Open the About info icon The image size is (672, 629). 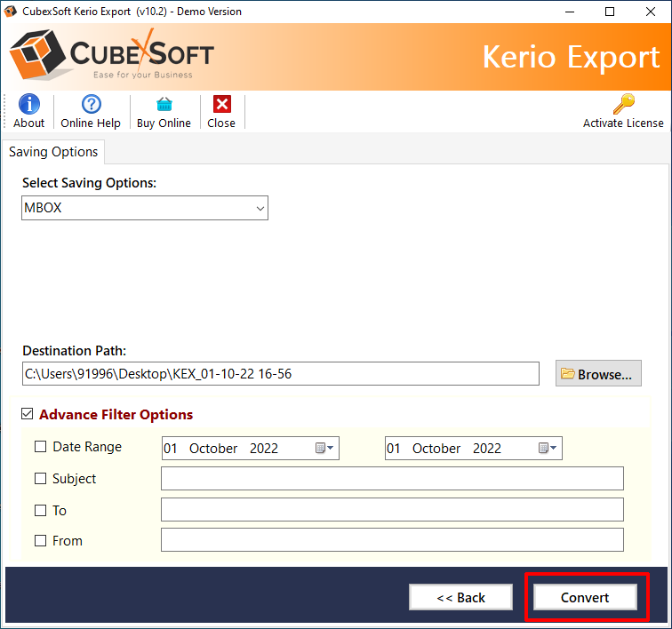(x=28, y=104)
